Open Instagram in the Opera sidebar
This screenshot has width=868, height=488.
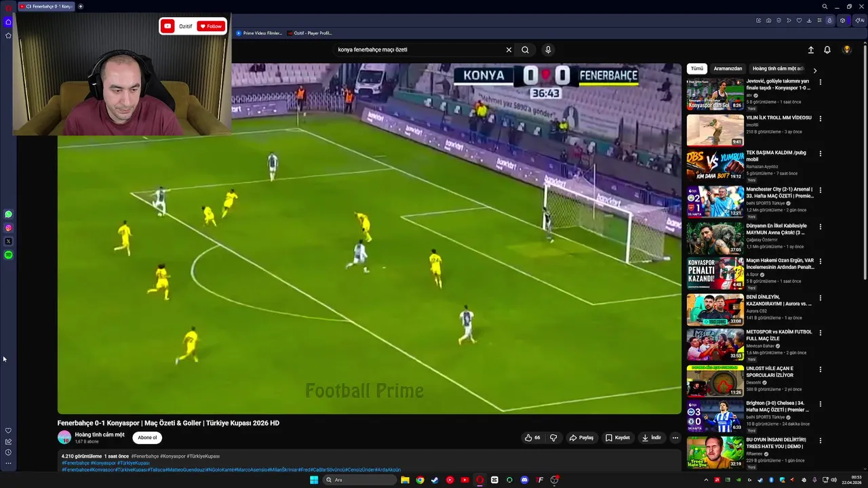[8, 228]
